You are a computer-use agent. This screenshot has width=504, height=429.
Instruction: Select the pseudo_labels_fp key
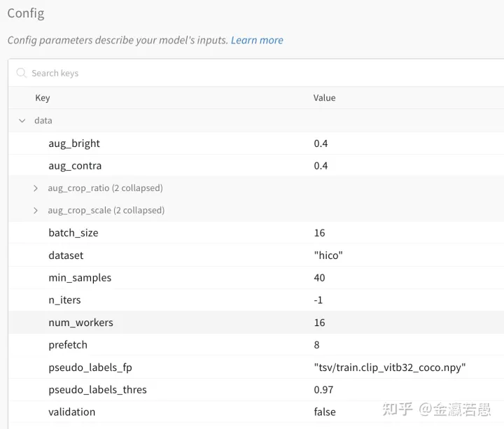click(90, 367)
